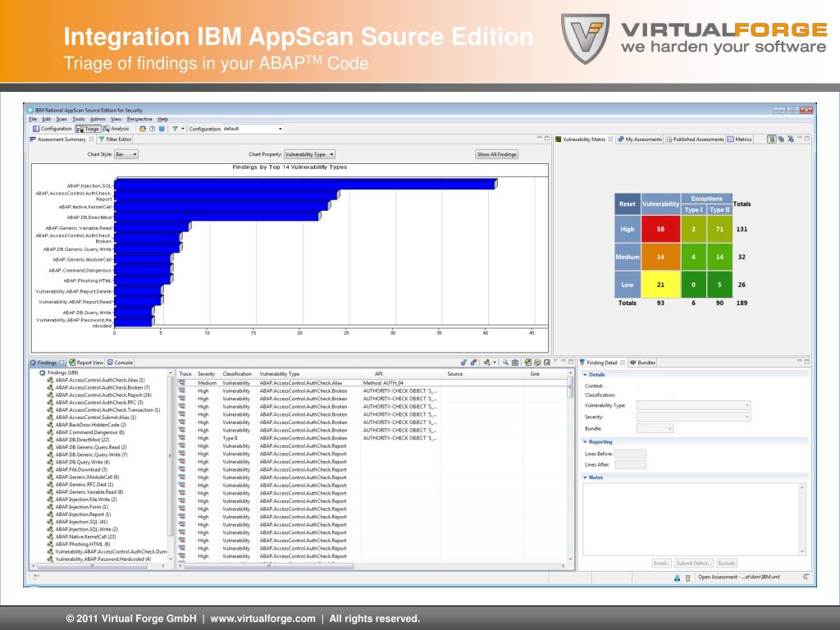Open the Scan menu
Screen dimensions: 840x630
point(62,119)
